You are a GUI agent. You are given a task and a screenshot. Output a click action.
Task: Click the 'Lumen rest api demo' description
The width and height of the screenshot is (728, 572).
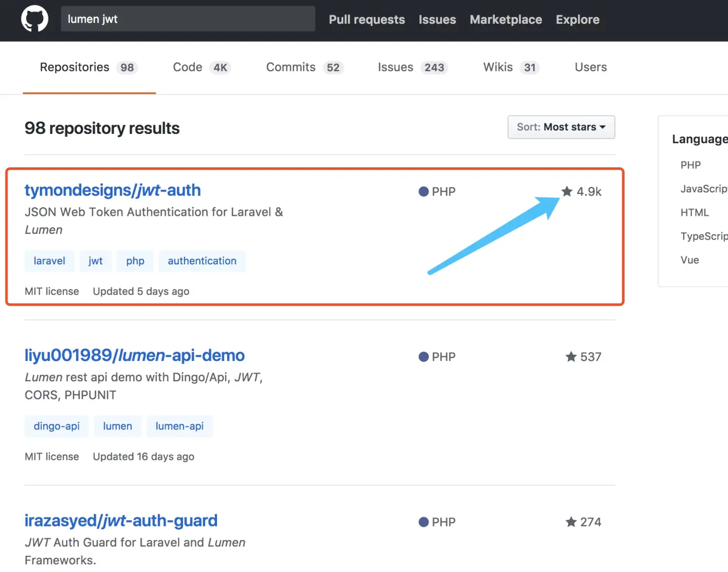pos(144,386)
